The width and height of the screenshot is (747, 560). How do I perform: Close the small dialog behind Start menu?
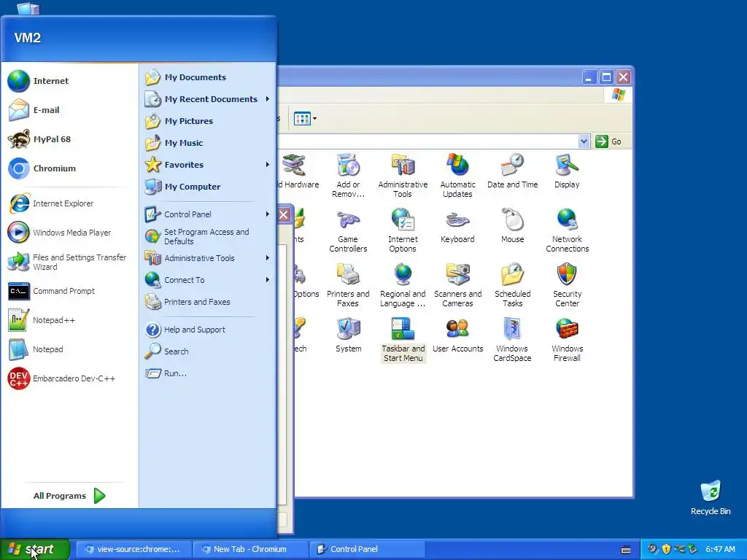(284, 214)
